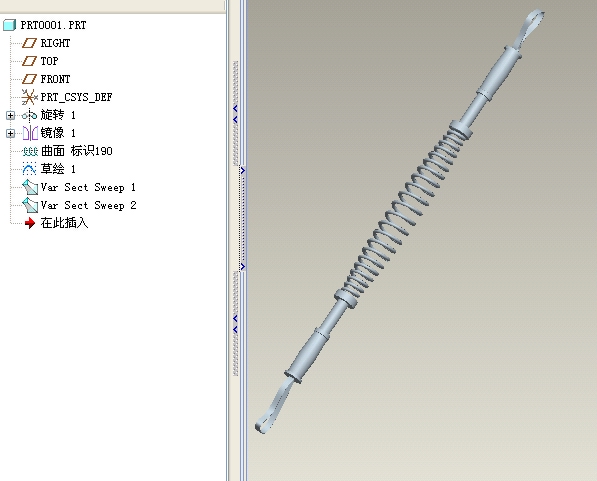Click the sash's lower double left arrows

[x=235, y=324]
